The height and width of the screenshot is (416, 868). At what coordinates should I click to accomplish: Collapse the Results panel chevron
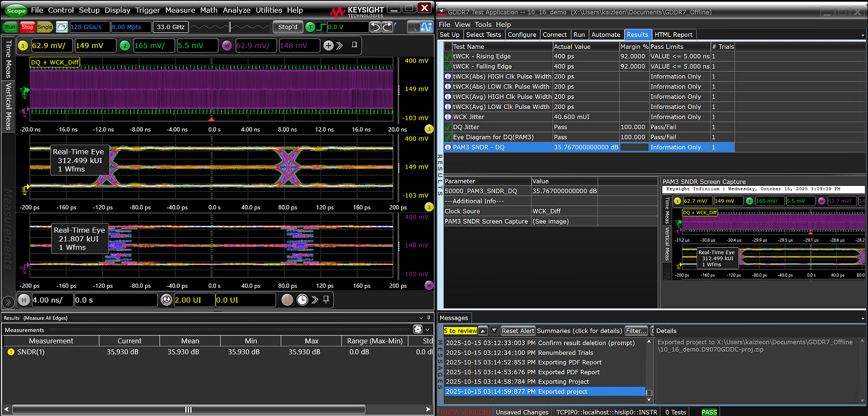click(x=421, y=318)
